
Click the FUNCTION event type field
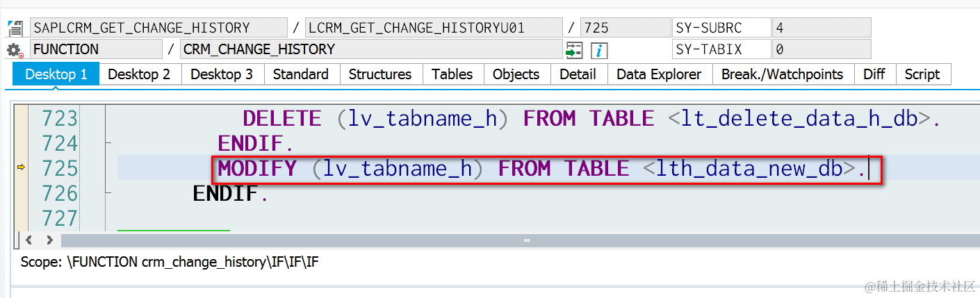point(96,49)
